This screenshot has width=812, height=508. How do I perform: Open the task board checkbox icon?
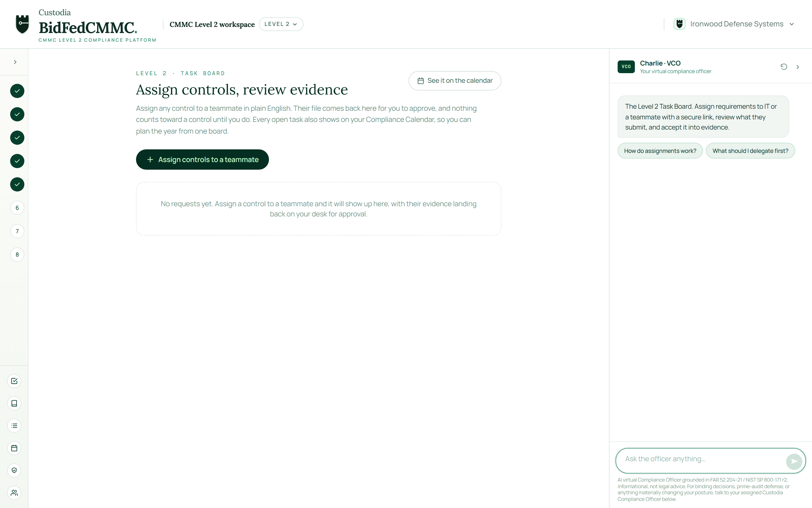[14, 381]
